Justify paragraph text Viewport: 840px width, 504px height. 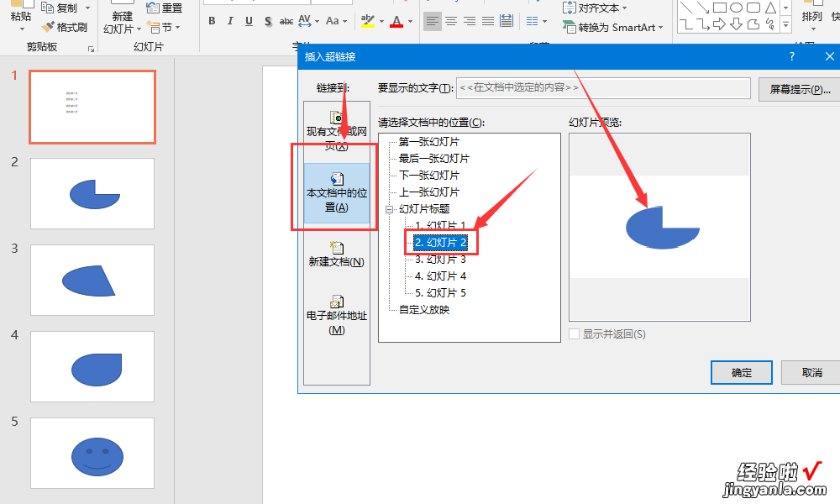coord(488,21)
